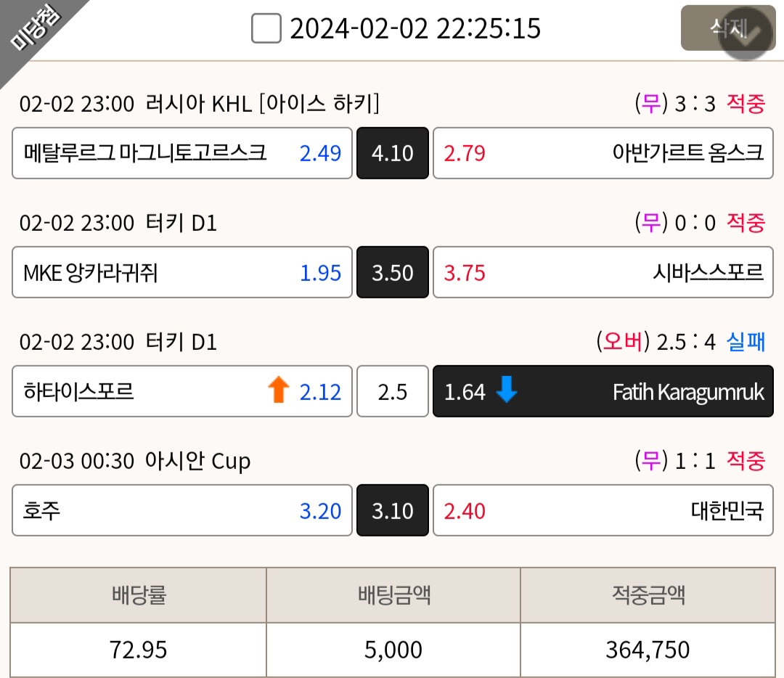Screen dimensions: 784x678
Task: Select the 3.10 draw odds for 호주 match
Action: pyautogui.click(x=393, y=510)
